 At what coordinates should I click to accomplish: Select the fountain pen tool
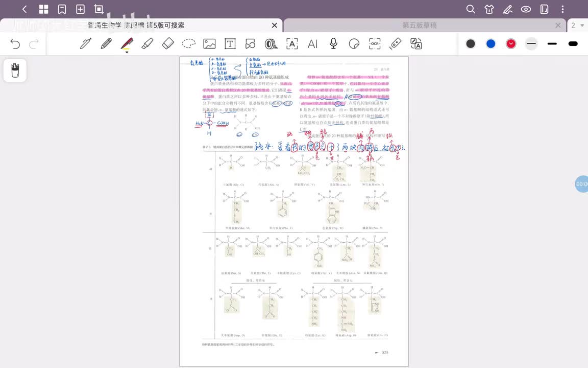coord(86,43)
